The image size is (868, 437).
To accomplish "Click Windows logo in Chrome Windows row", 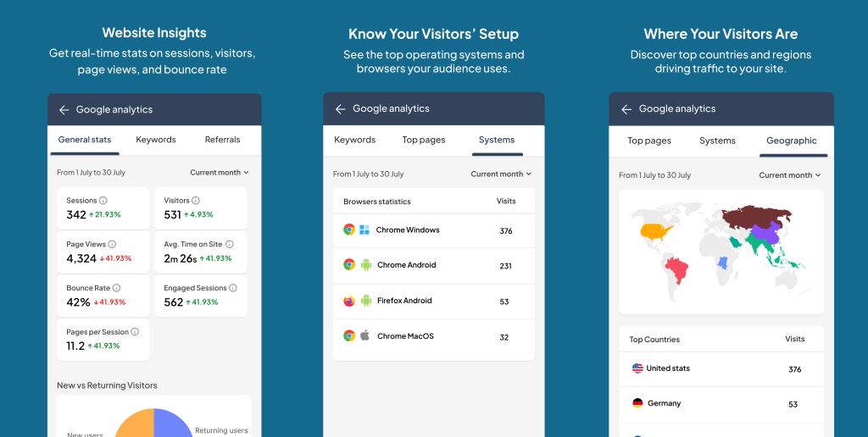I will pyautogui.click(x=364, y=230).
